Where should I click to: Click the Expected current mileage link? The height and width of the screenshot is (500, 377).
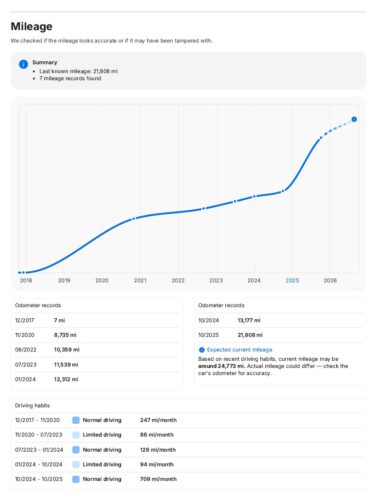click(x=239, y=350)
